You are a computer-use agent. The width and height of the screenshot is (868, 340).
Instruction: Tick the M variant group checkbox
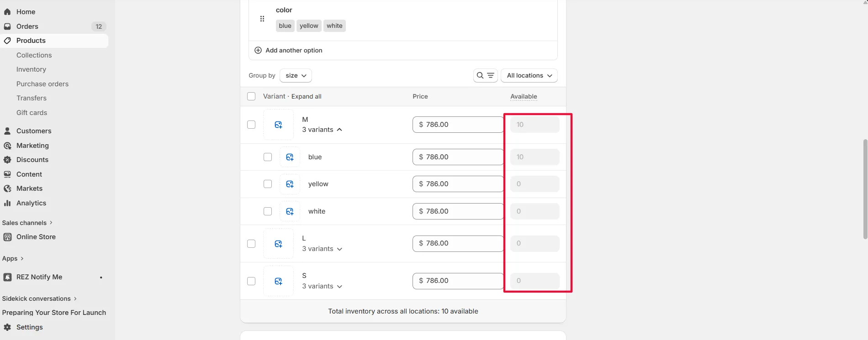coord(251,125)
